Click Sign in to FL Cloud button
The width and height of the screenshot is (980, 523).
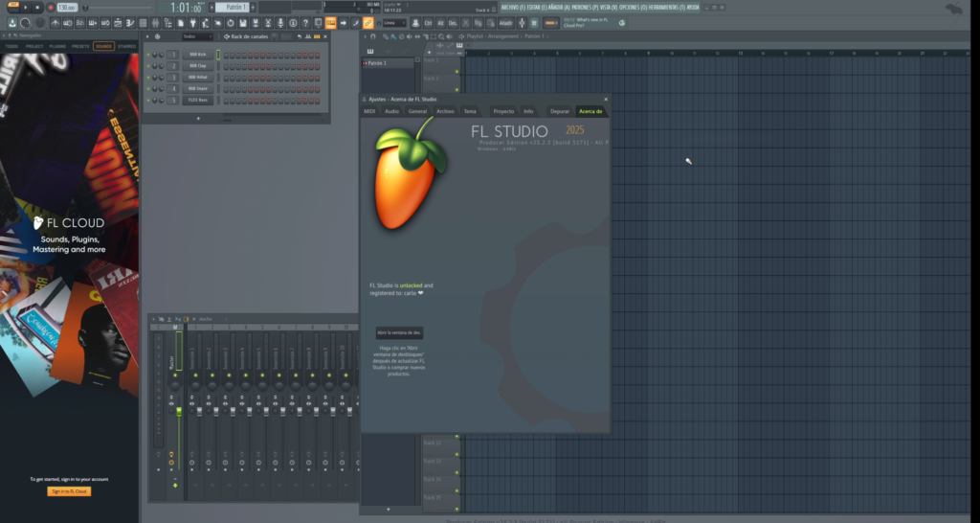point(69,491)
